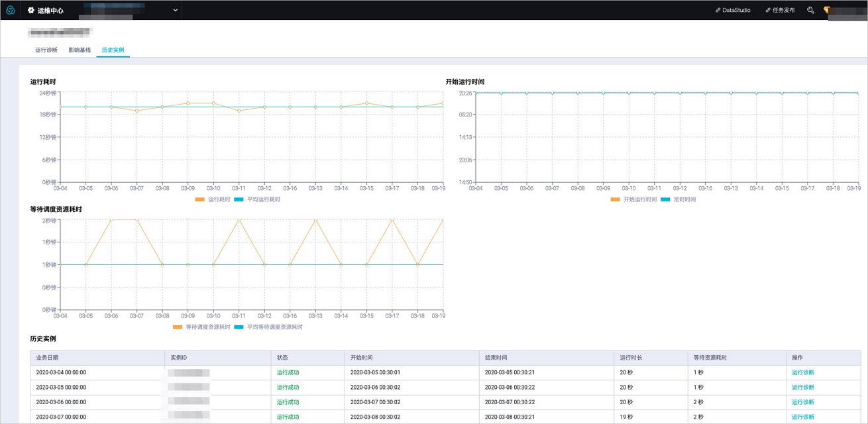Click the 等待调度资源耗时 chart title
The image size is (868, 424).
tap(56, 209)
